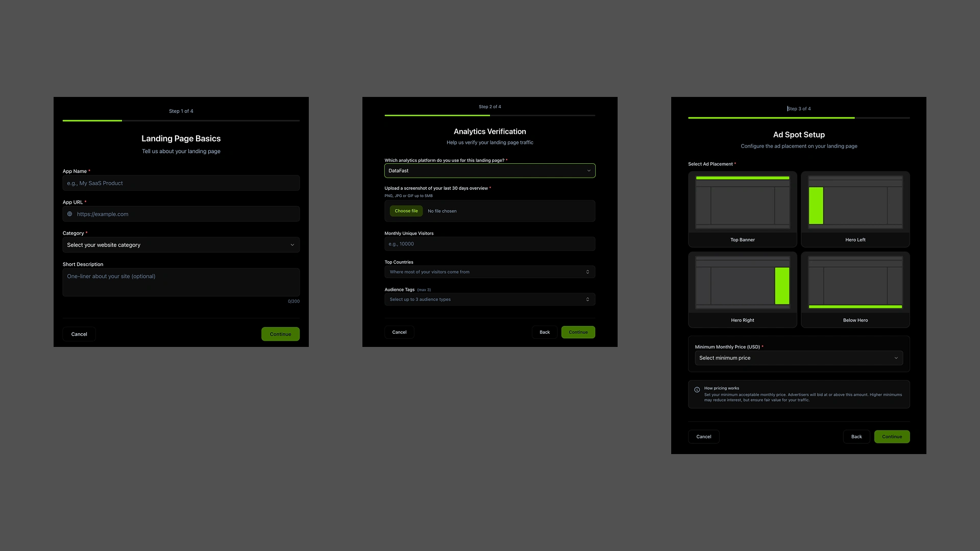The height and width of the screenshot is (551, 980).
Task: Click the Monthly Unique Visitors field
Action: [x=489, y=243]
